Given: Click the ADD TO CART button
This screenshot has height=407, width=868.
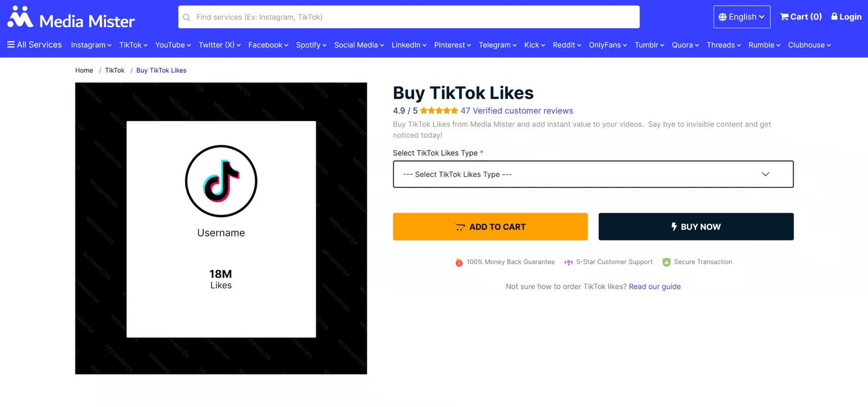Looking at the screenshot, I should point(490,227).
